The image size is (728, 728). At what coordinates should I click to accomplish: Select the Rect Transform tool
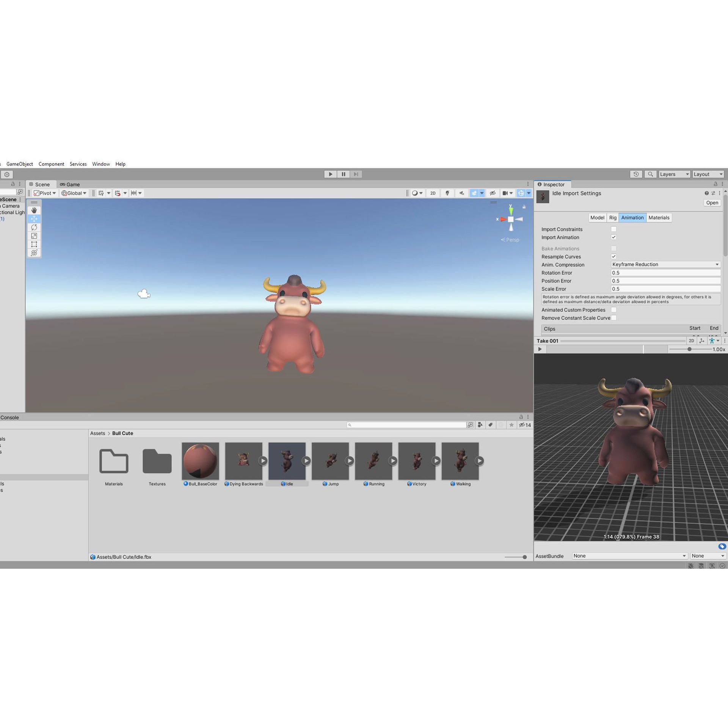(x=34, y=244)
